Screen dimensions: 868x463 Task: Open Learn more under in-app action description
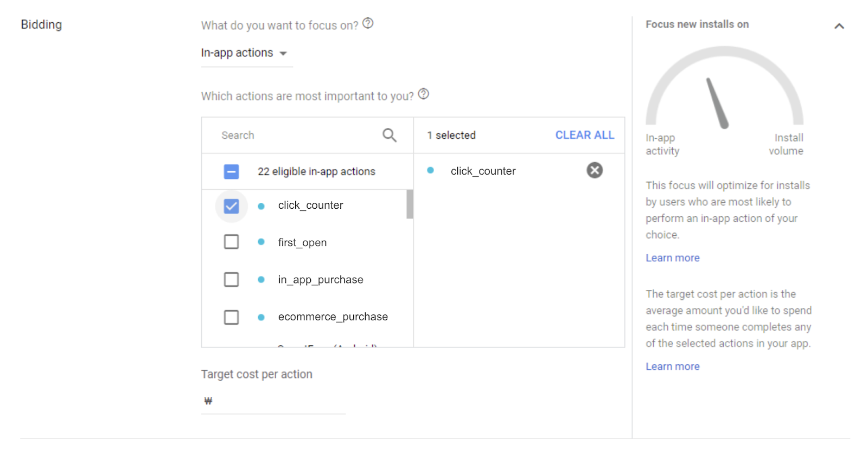pyautogui.click(x=672, y=258)
